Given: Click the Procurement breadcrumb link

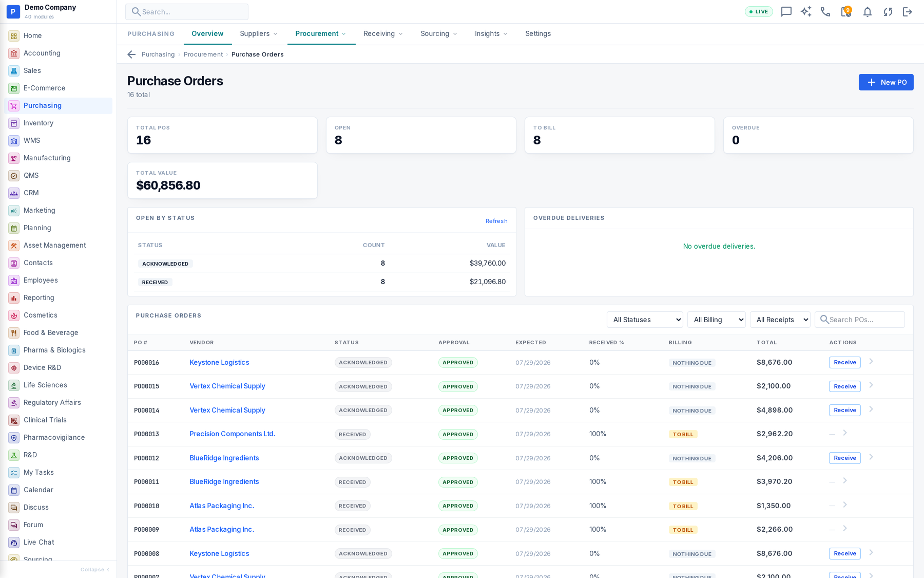Looking at the screenshot, I should (203, 54).
